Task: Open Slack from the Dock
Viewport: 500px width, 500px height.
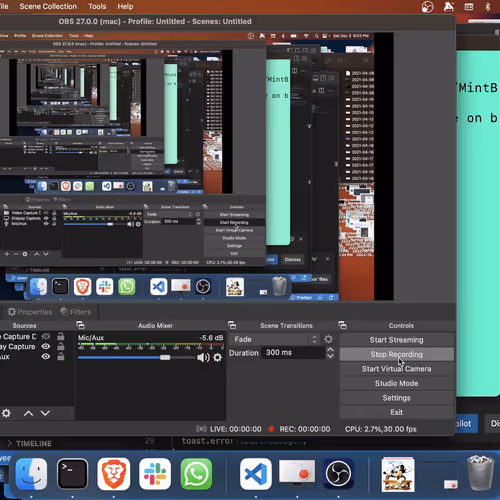Action: 155,474
